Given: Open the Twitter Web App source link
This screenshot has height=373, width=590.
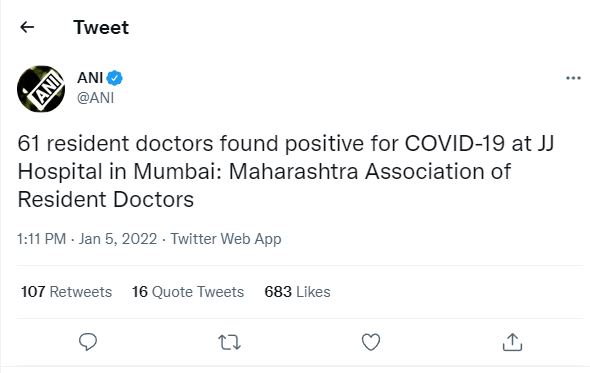Looking at the screenshot, I should [226, 239].
